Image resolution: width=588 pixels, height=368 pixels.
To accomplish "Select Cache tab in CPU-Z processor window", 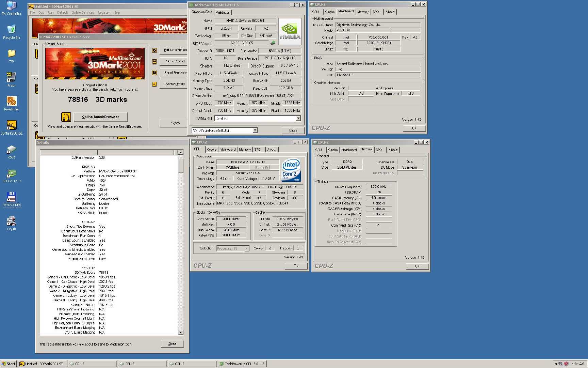I will pyautogui.click(x=212, y=150).
